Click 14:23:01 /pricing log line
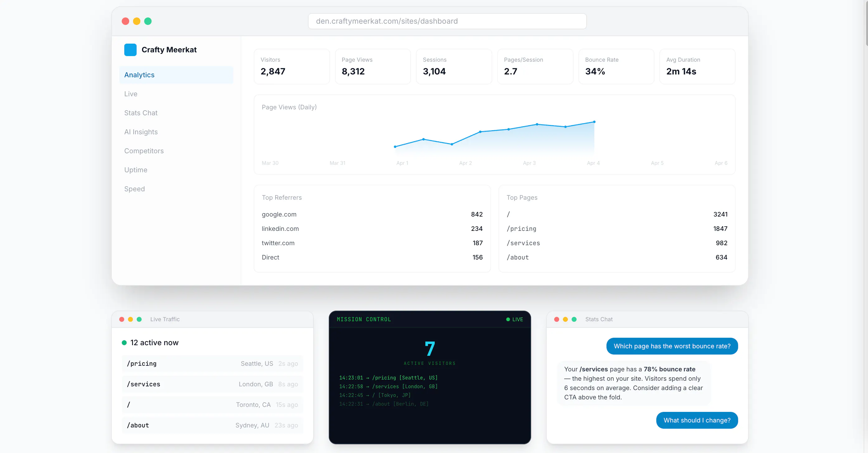 (388, 378)
